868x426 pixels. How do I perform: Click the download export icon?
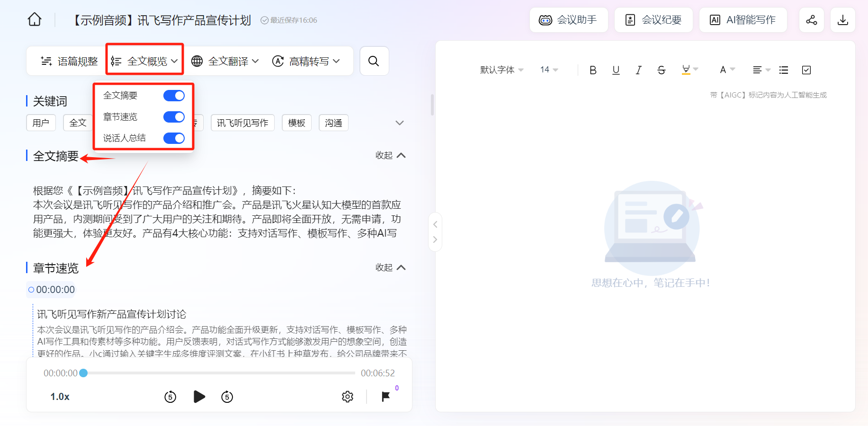pyautogui.click(x=843, y=20)
